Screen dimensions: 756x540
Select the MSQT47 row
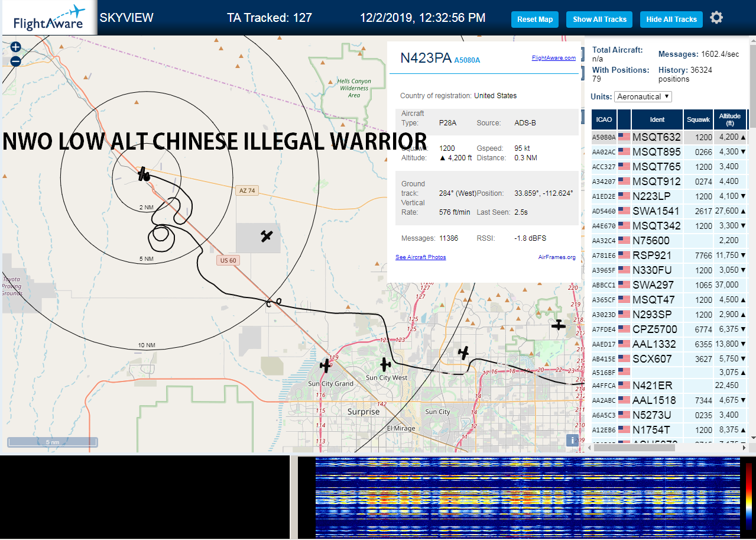[x=670, y=299]
